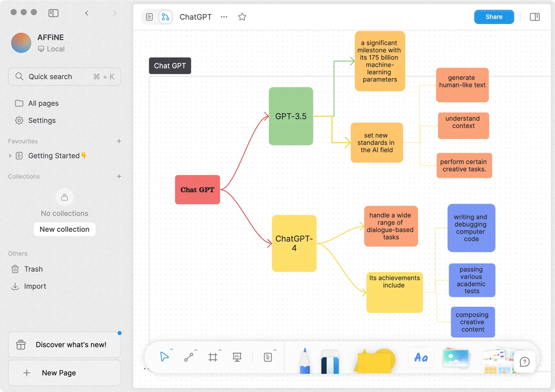The width and height of the screenshot is (555, 392).
Task: Open the three-dot page options menu
Action: [x=224, y=17]
